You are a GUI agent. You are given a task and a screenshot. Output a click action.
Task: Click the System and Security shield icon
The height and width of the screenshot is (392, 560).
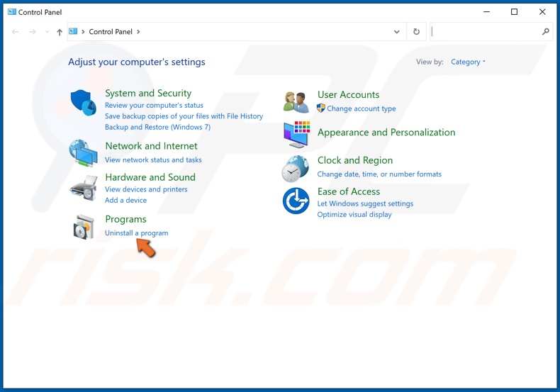84,103
